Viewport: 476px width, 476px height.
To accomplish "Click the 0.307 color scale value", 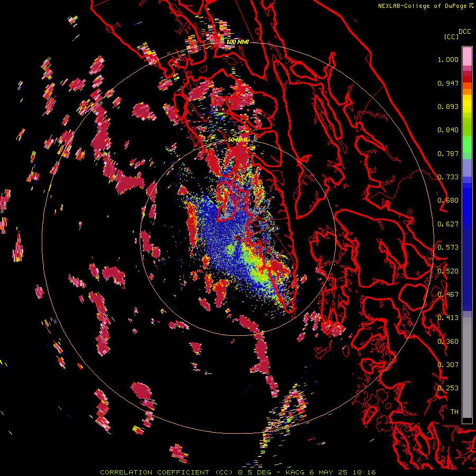I will pos(448,365).
